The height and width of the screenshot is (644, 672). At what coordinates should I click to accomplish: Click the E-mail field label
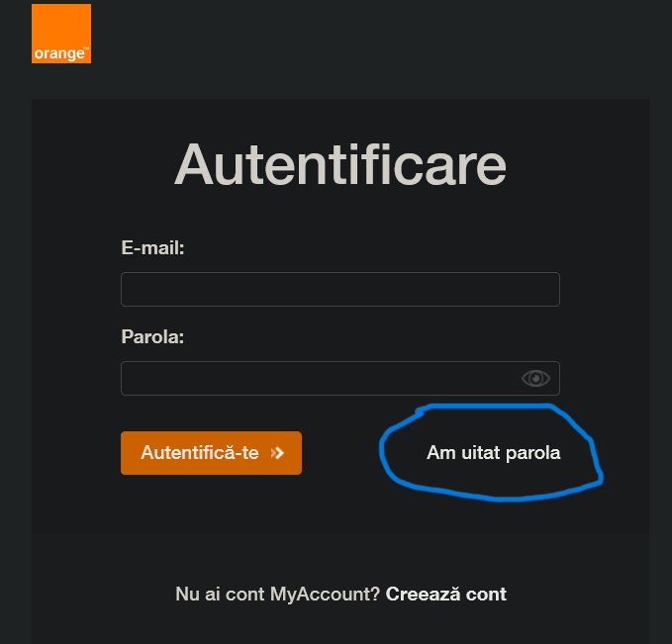coord(153,247)
